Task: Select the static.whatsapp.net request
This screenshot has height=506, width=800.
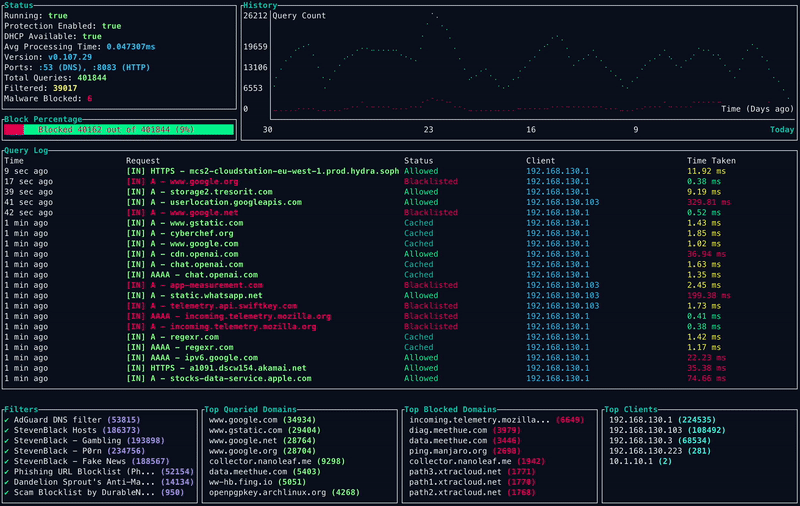Action: [x=400, y=296]
